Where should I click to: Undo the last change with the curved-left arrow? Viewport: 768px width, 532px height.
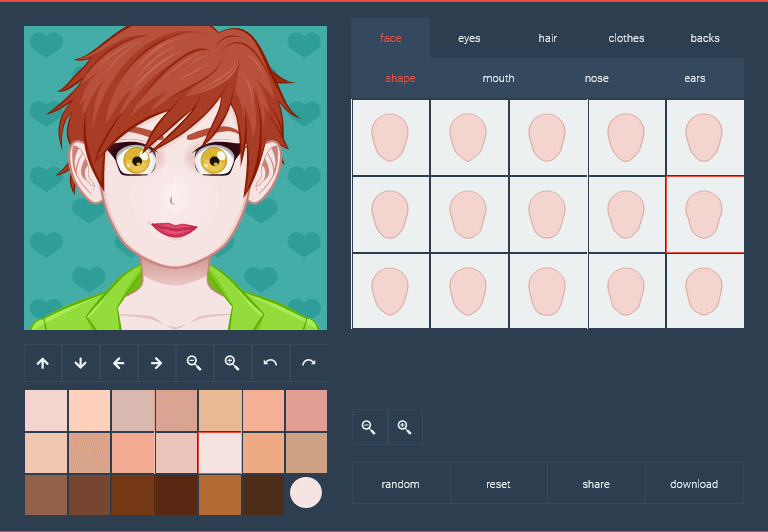point(270,363)
